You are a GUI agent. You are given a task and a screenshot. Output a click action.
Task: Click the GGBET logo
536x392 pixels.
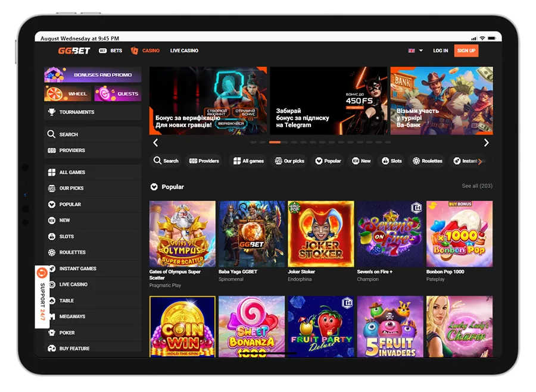click(74, 51)
